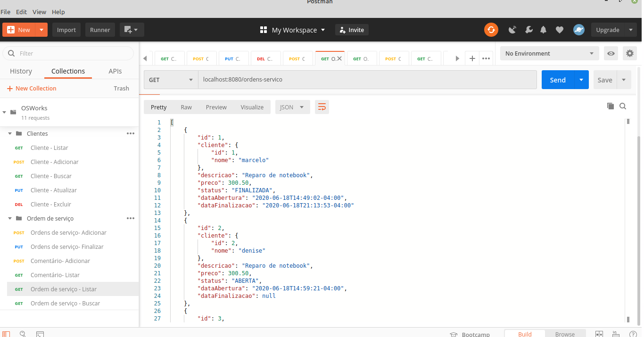Open Trash in the sidebar
Viewport: 644px width, 337px height.
121,88
